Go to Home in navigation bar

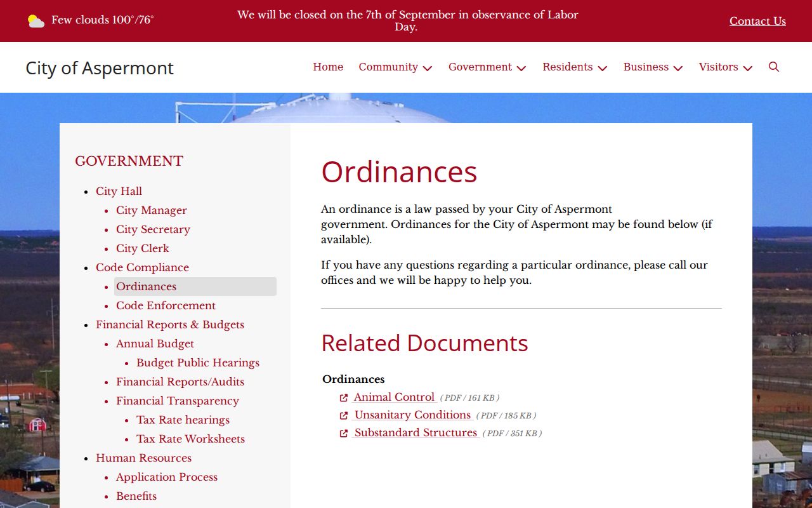tap(328, 67)
